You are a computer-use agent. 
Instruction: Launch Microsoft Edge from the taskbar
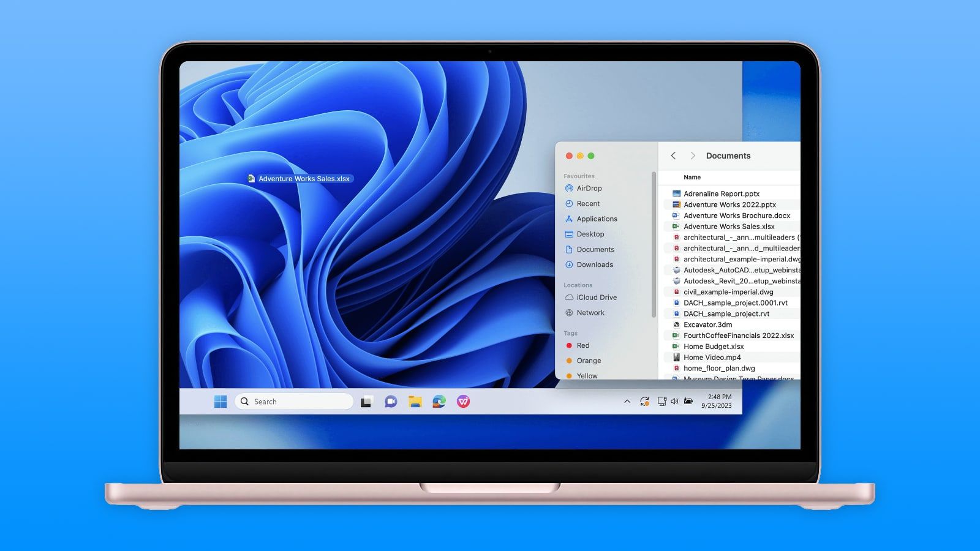[439, 402]
